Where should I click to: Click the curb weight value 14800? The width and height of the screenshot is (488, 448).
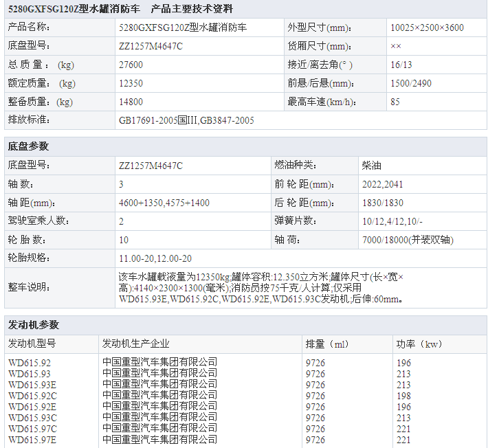tap(131, 102)
